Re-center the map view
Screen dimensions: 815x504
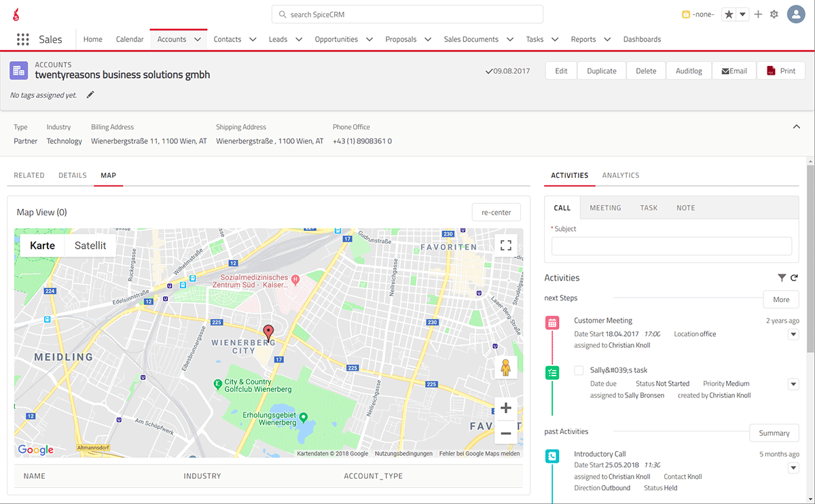click(x=496, y=213)
